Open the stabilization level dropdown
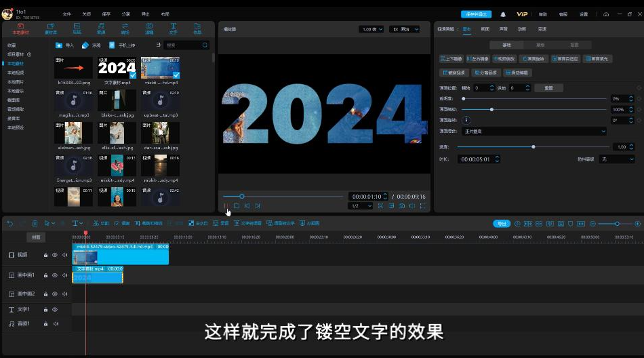 pos(616,159)
